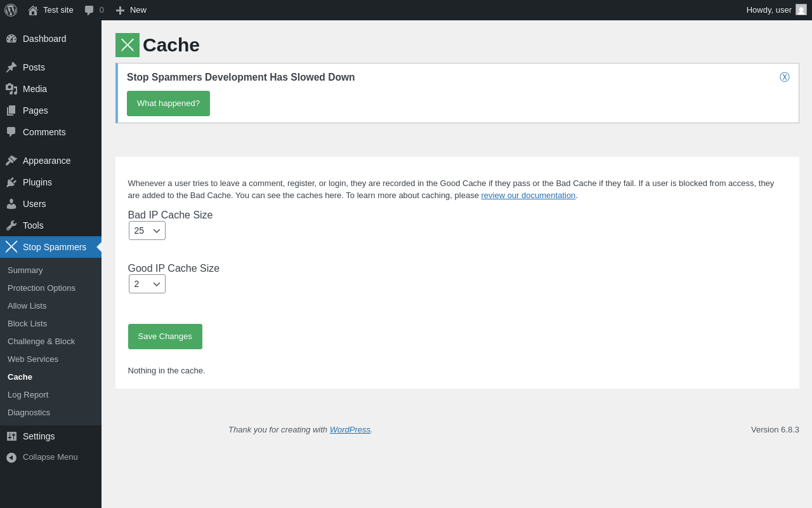Image resolution: width=812 pixels, height=508 pixels.
Task: Open the Good IP Cache Size dropdown
Action: tap(147, 284)
